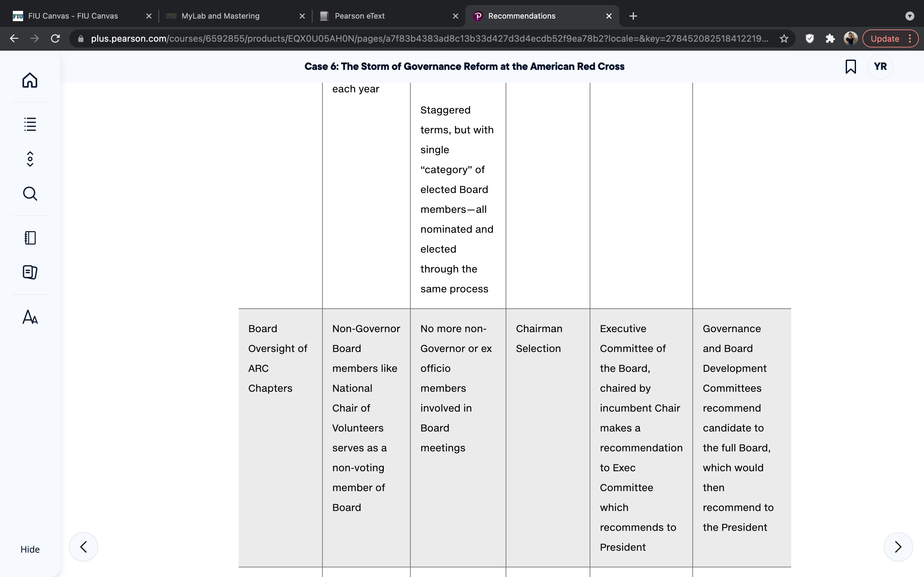
Task: Open the browser extensions puzzle icon
Action: pyautogui.click(x=830, y=38)
